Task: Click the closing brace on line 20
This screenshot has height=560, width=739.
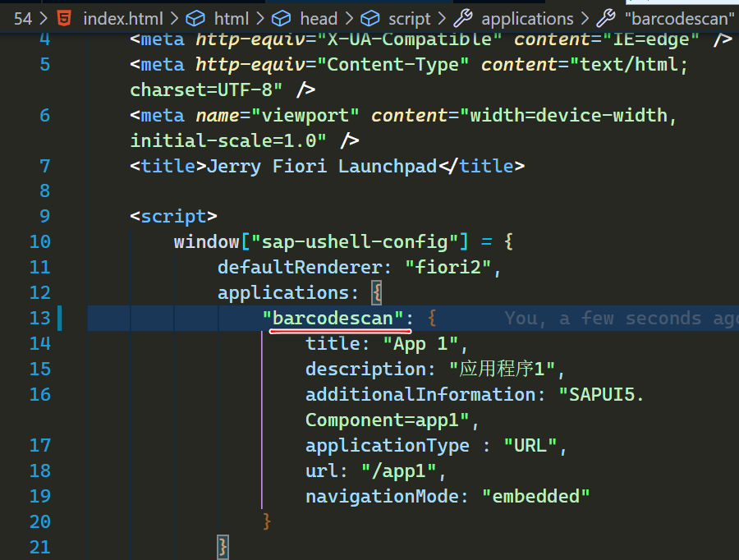Action: coord(266,521)
